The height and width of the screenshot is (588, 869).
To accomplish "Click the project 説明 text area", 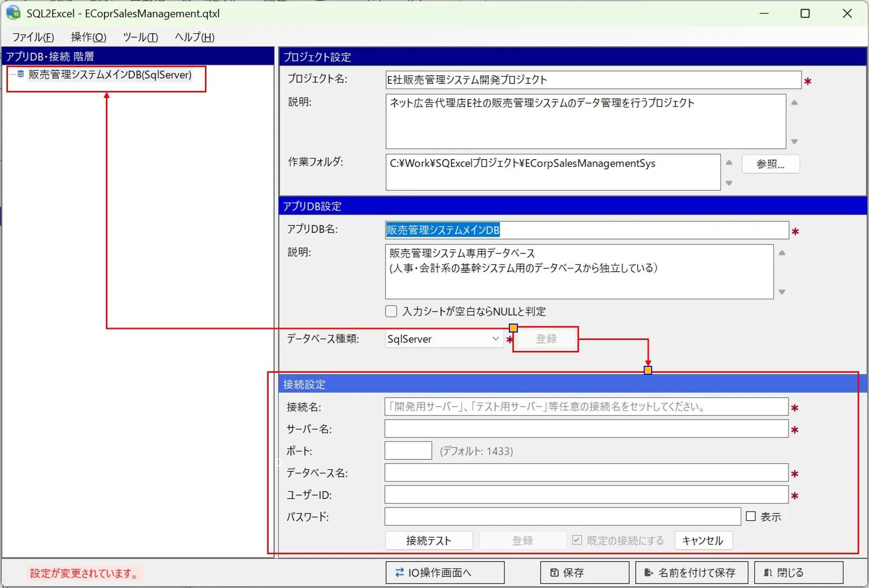I will [x=586, y=121].
